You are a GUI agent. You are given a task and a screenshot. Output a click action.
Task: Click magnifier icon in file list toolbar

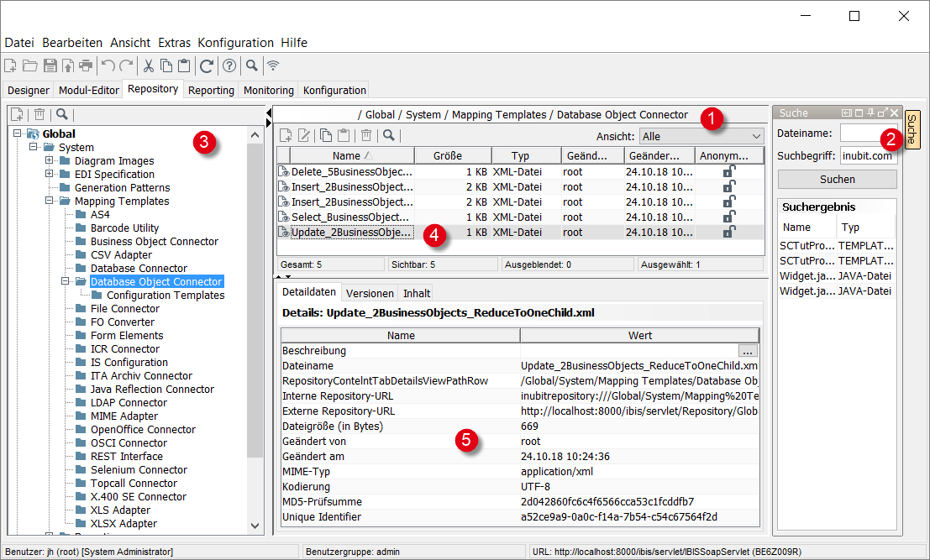387,135
